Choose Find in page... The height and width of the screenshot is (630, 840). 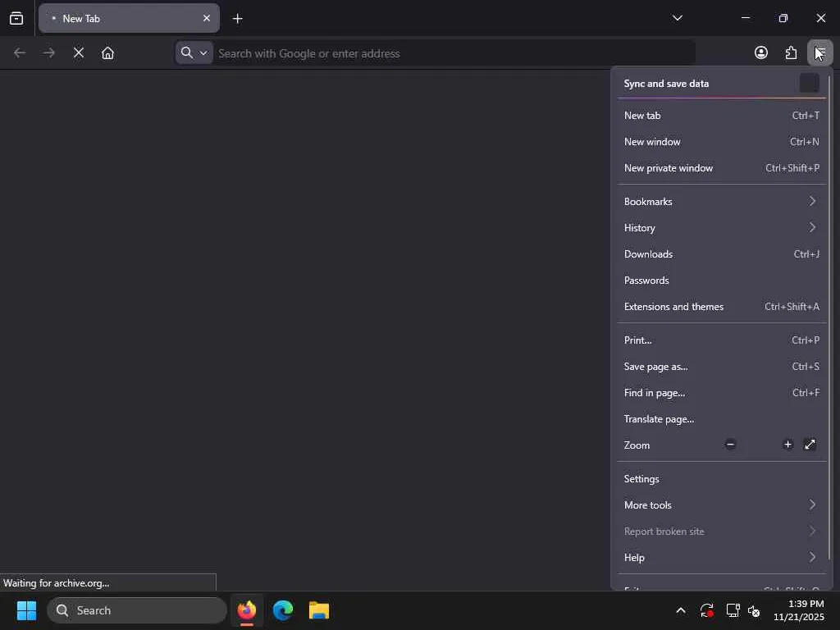721,393
